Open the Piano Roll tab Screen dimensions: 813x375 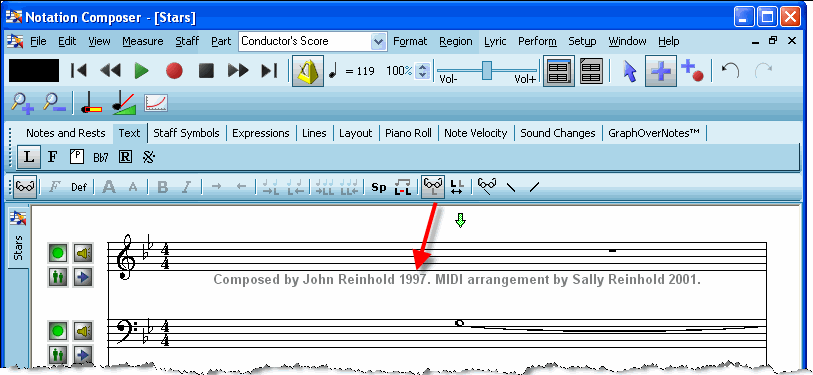pyautogui.click(x=409, y=133)
